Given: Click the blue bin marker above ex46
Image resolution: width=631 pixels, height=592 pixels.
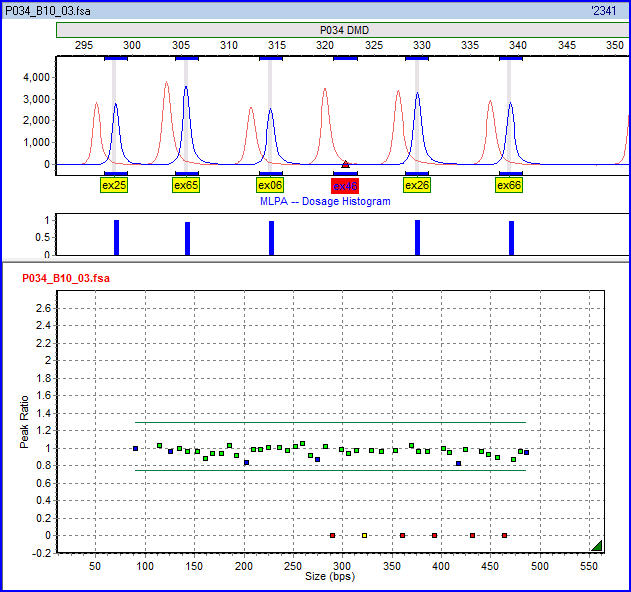Looking at the screenshot, I should coord(345,174).
